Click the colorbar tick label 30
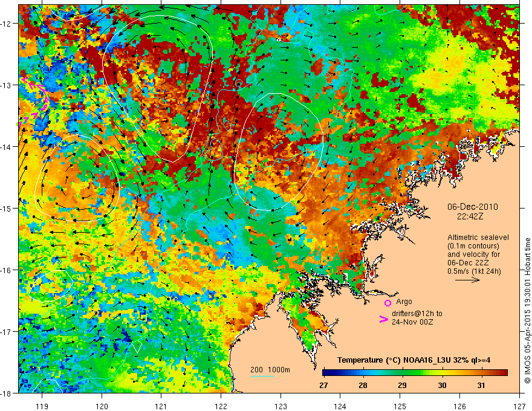The image size is (532, 411). pos(442,385)
